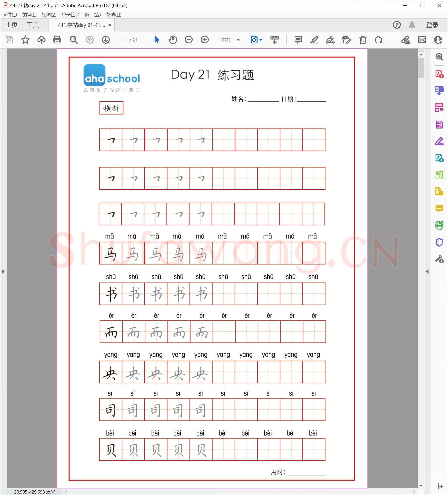Click the email share icon
Screen dimensions: 448x495
(x=421, y=40)
